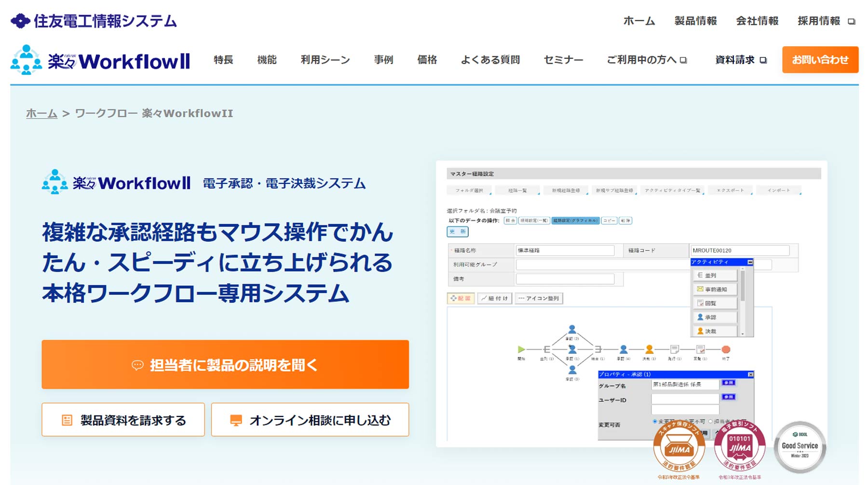
Task: Click the 承認 (3) person node in diagram
Action: click(572, 370)
